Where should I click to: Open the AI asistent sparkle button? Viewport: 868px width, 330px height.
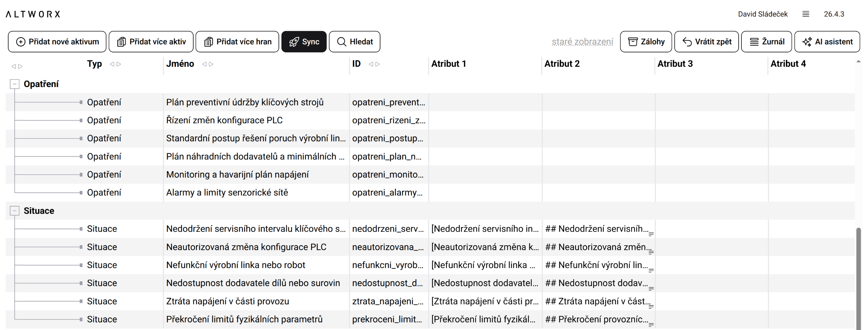click(827, 42)
